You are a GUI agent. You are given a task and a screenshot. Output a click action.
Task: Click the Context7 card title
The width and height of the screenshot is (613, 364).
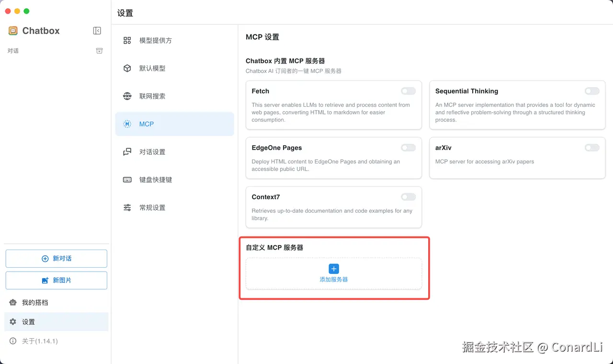(266, 197)
